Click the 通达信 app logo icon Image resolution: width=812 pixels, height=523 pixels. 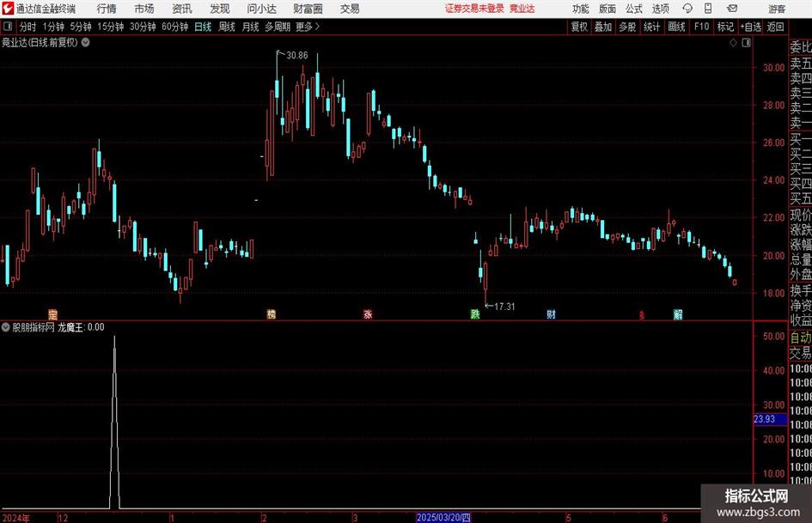point(8,9)
